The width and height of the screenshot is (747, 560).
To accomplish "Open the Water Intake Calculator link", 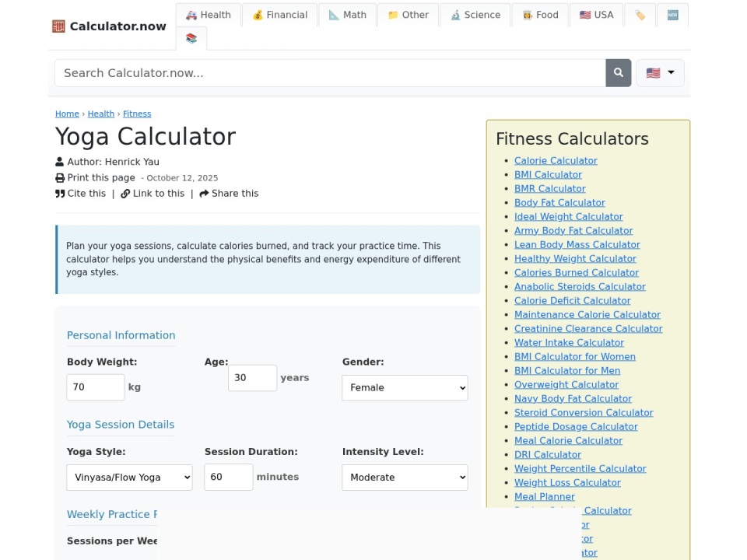I will point(569,343).
